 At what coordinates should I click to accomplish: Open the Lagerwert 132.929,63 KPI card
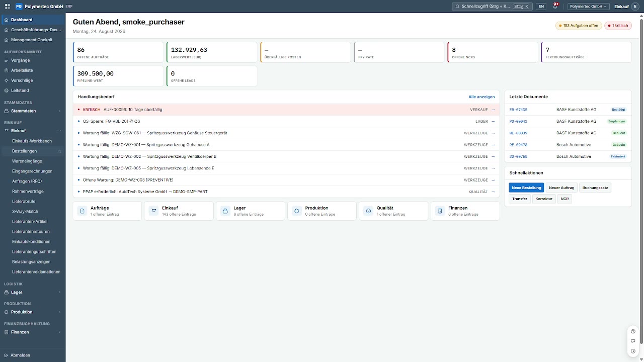pos(212,52)
